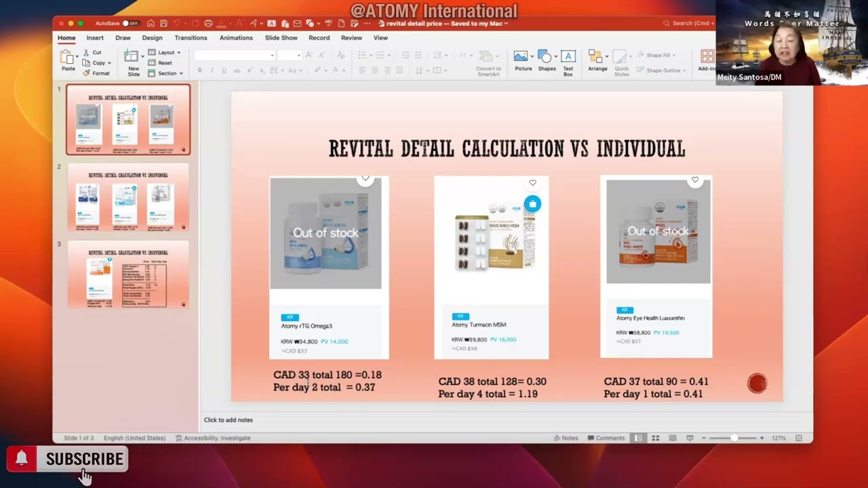
Task: Click the zoom out minus button
Action: coord(705,438)
